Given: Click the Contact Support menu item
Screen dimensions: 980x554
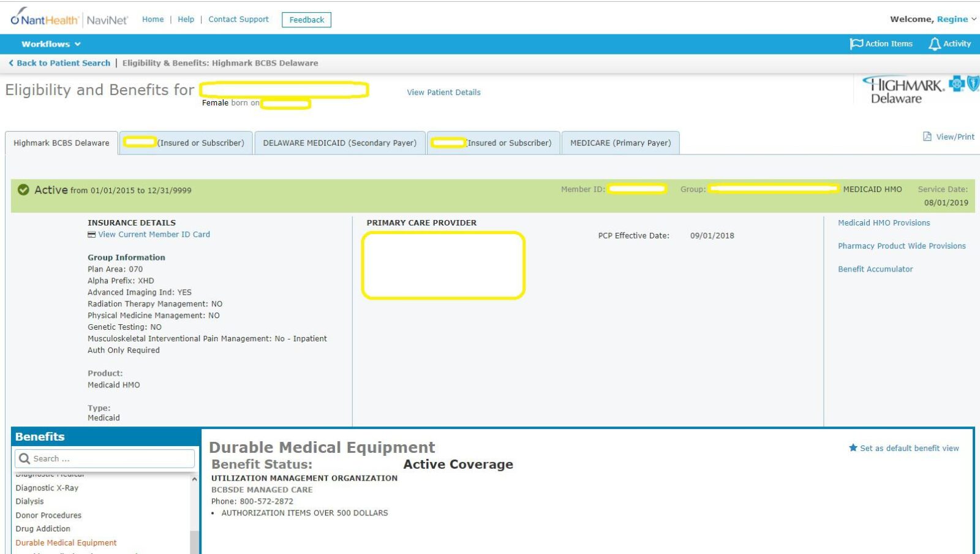Looking at the screenshot, I should 238,19.
